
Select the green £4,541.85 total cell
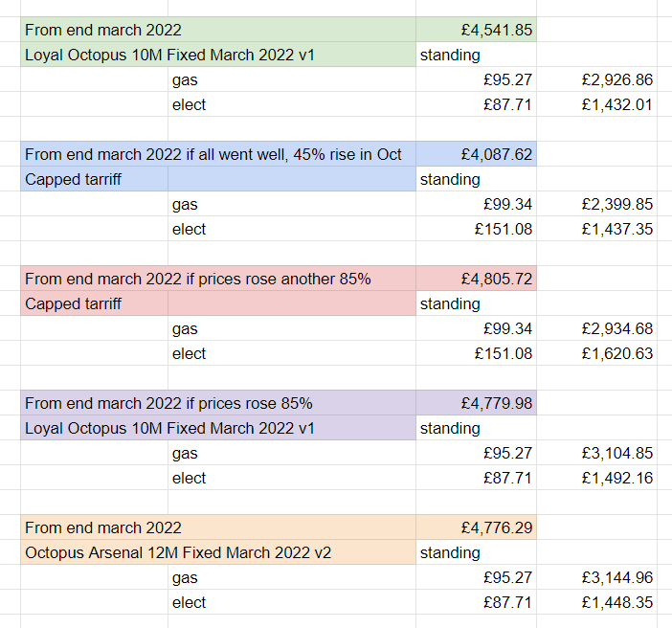[476, 30]
